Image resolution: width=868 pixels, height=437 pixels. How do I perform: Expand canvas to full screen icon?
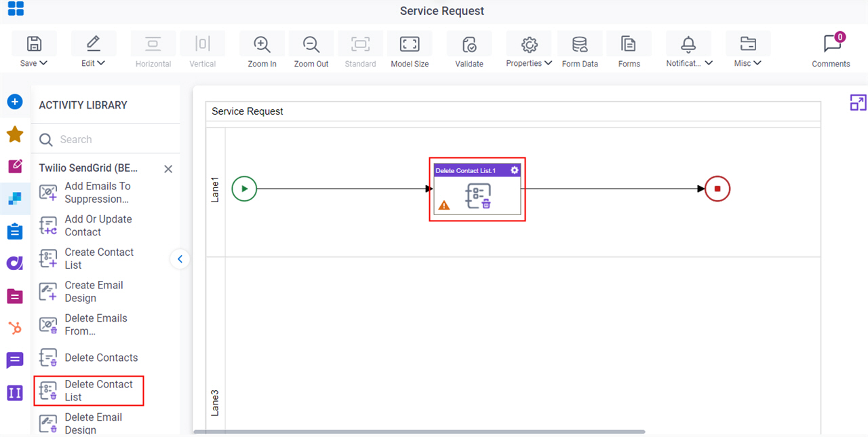coord(858,102)
